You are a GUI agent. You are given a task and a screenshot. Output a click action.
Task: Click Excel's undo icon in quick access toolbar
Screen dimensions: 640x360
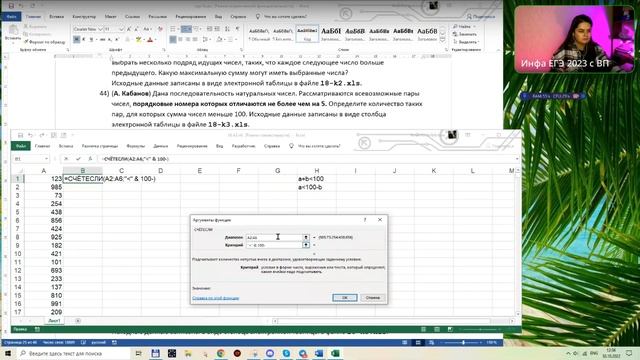click(x=30, y=135)
